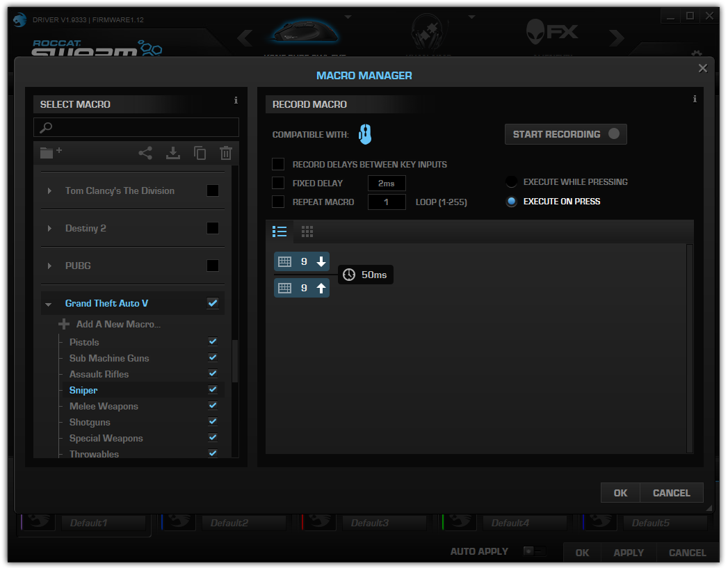Click the compatible mouse device icon

365,134
